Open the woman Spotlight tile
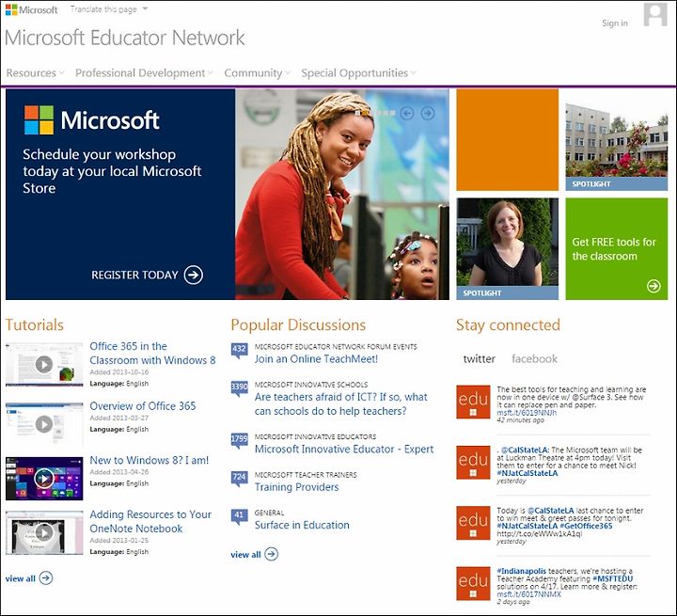Image resolution: width=677 pixels, height=616 pixels. click(508, 249)
